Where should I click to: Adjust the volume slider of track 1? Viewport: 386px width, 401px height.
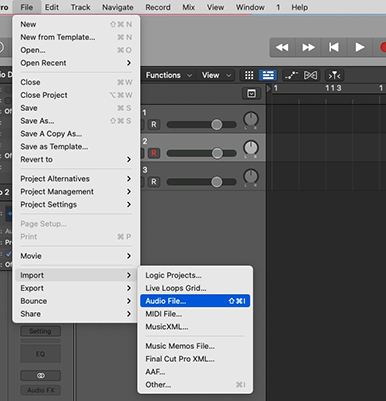tap(201, 125)
